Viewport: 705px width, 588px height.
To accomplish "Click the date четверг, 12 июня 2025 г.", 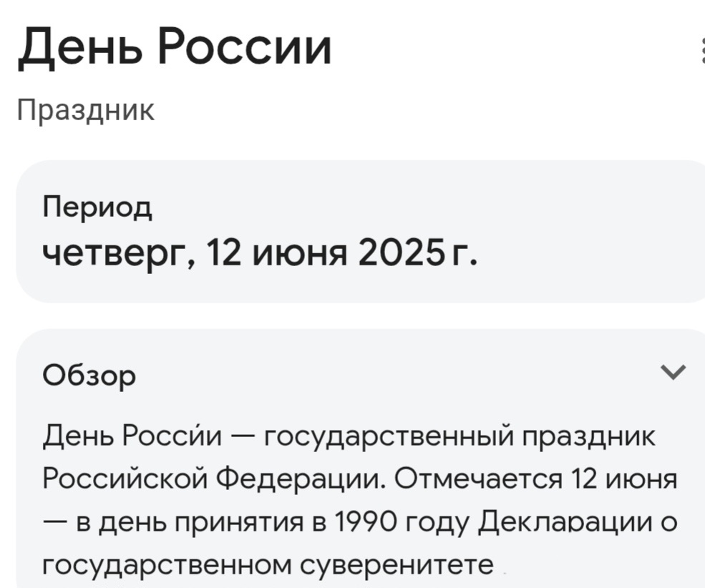I will point(258,252).
